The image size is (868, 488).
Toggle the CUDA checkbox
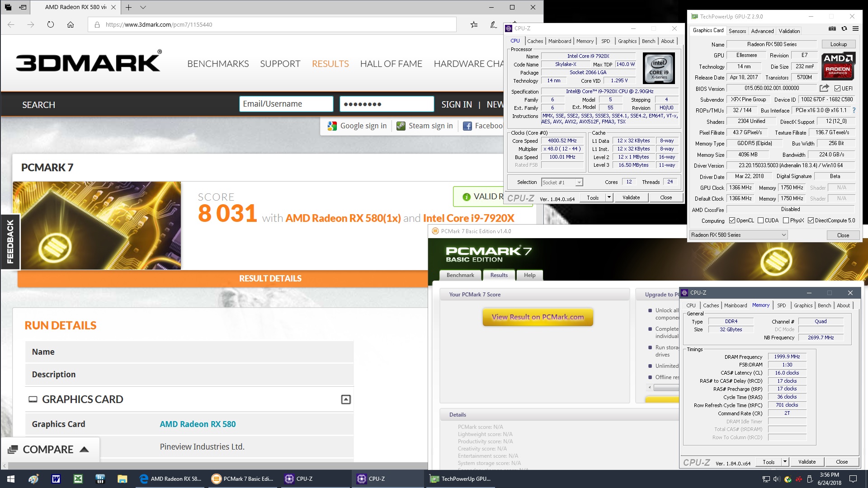[761, 221]
